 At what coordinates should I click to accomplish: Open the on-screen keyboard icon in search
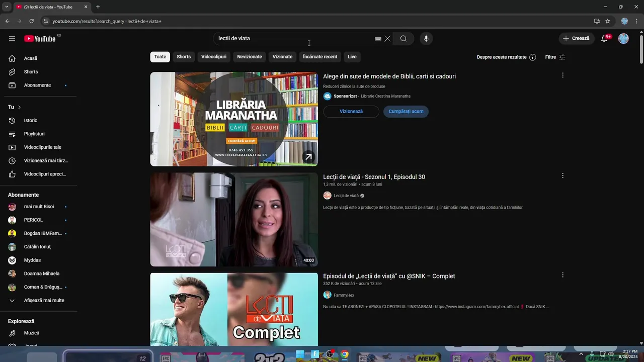point(378,39)
